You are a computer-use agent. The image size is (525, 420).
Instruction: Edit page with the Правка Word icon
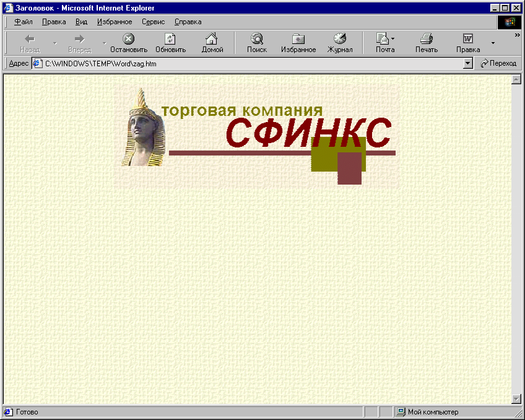(x=468, y=39)
